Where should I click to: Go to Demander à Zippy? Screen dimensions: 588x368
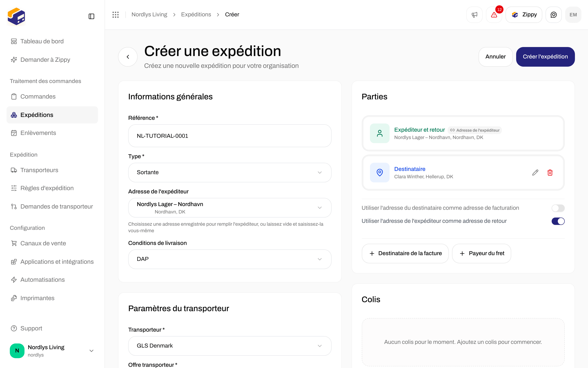52,60
